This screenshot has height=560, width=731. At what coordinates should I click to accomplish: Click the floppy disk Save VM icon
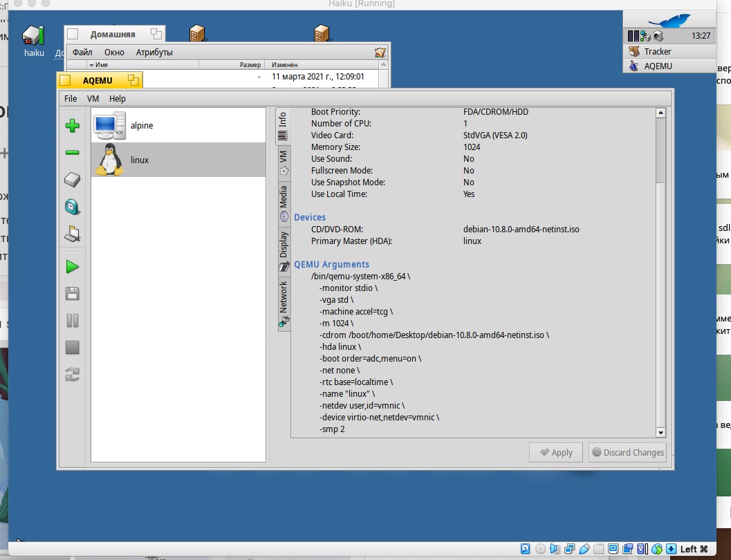72,294
